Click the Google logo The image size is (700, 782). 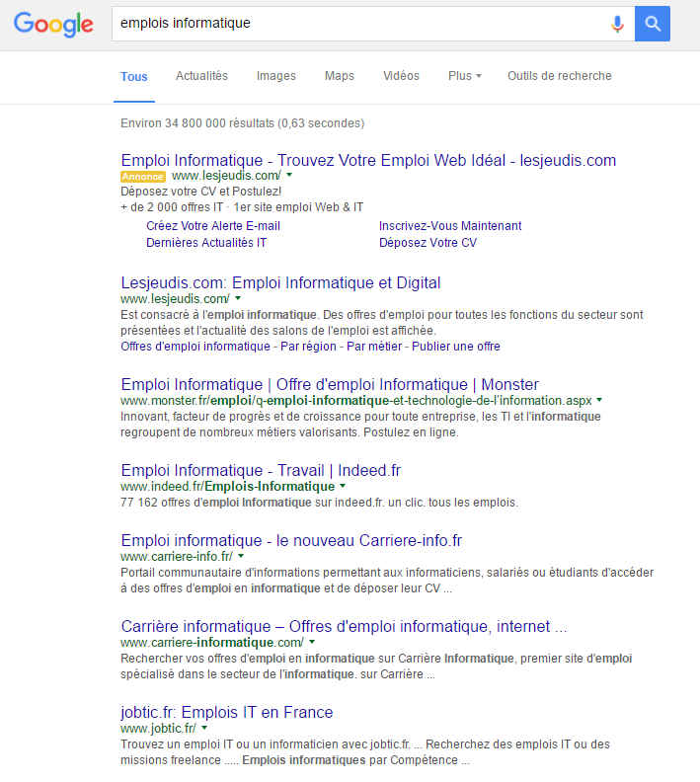click(x=53, y=24)
